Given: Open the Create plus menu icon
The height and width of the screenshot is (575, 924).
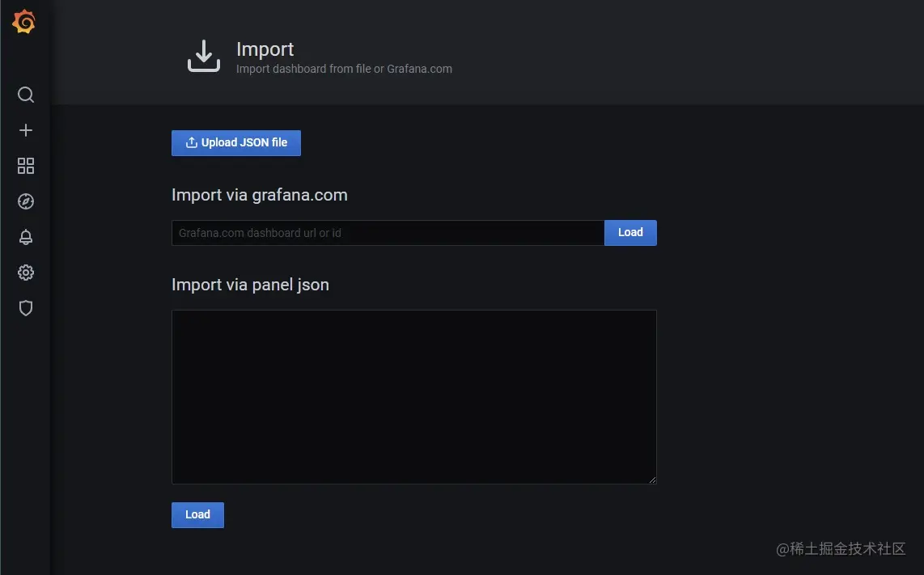Looking at the screenshot, I should [25, 130].
